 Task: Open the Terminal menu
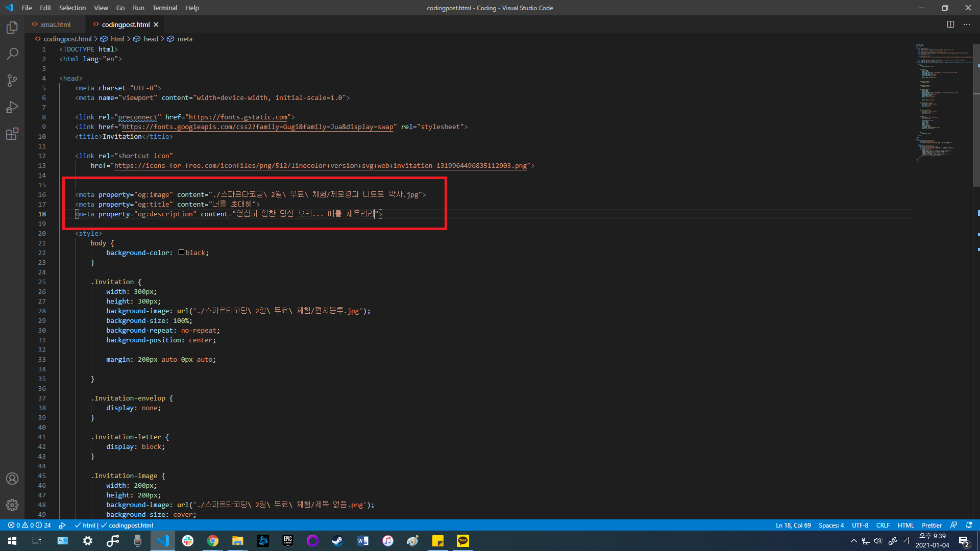(164, 8)
